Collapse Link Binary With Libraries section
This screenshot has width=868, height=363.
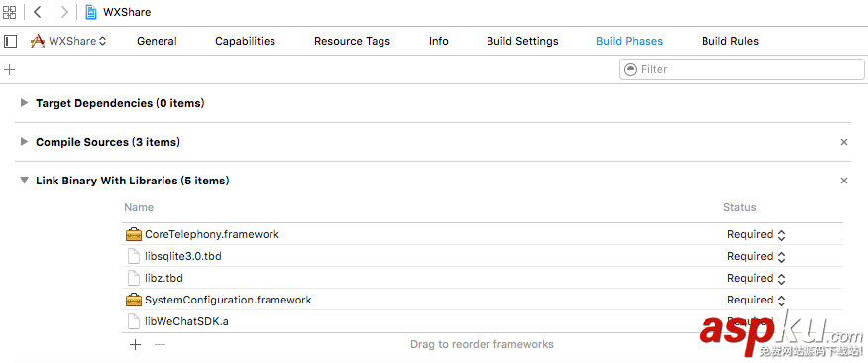click(24, 181)
